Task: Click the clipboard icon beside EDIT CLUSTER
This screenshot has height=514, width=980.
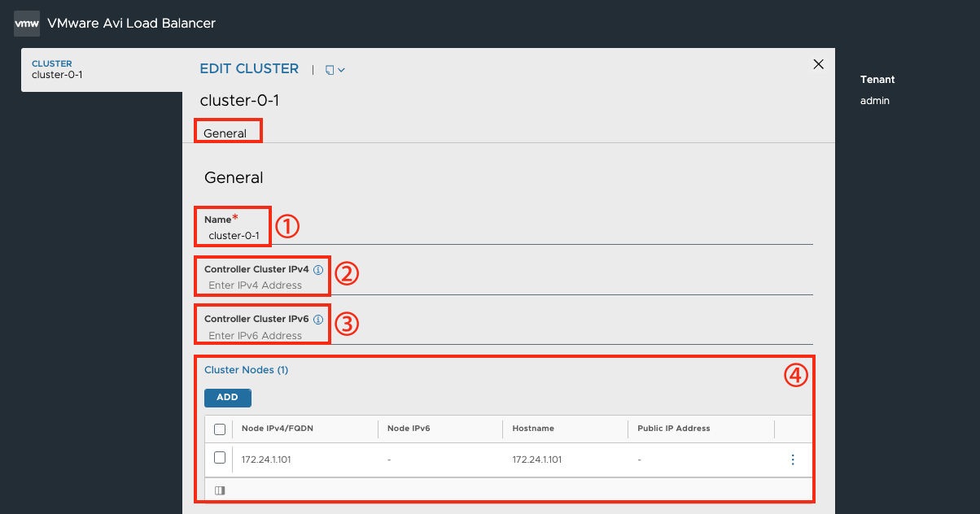Action: coord(330,70)
